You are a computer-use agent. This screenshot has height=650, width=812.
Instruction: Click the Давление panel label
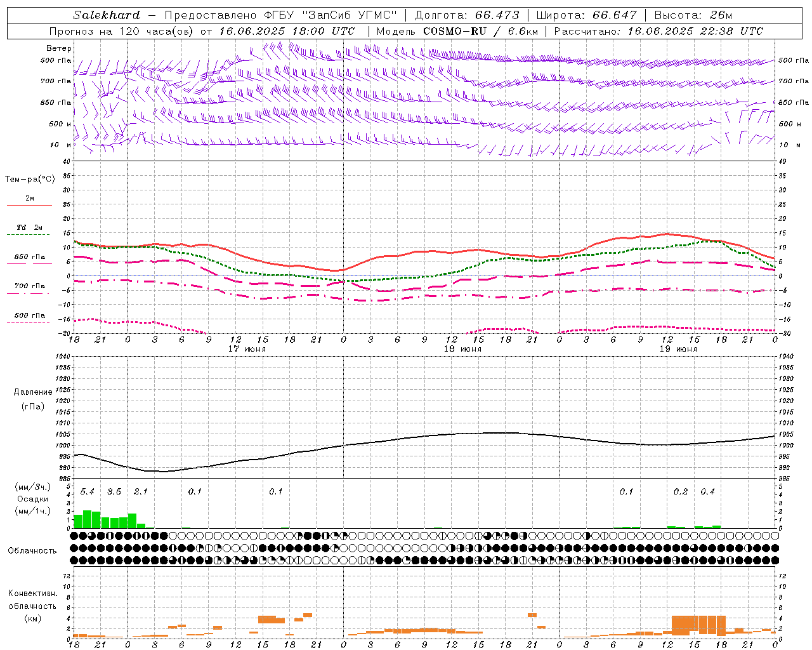tap(32, 392)
